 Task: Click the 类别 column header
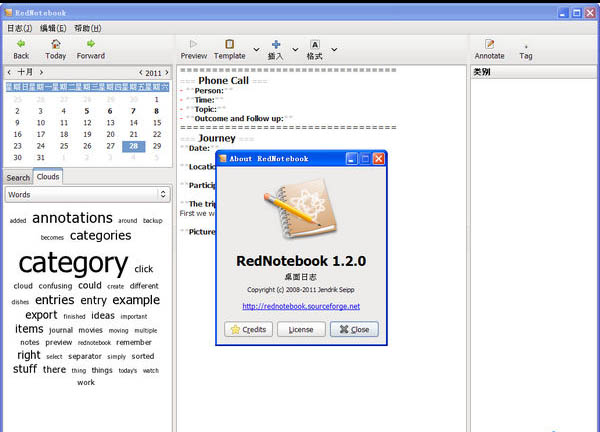pos(533,72)
